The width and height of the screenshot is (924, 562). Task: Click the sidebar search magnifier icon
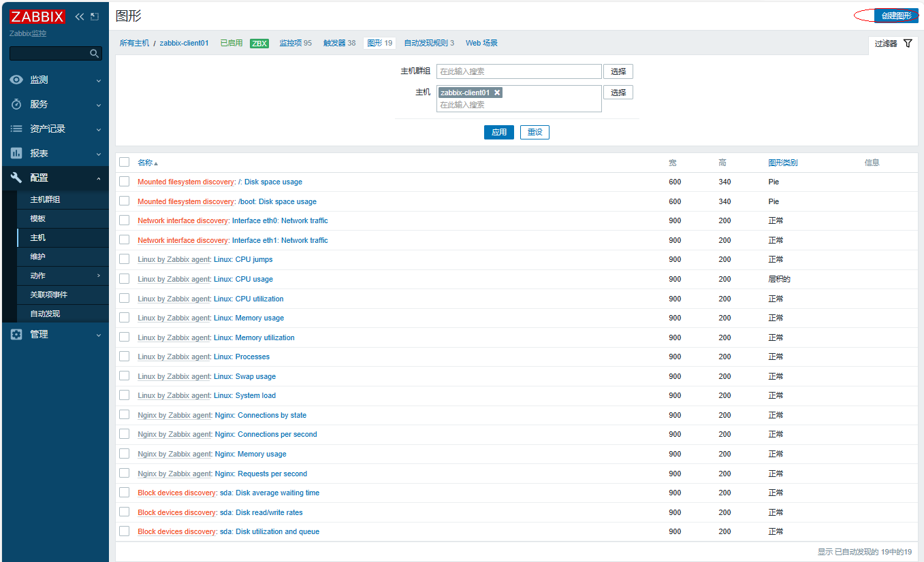pos(95,53)
